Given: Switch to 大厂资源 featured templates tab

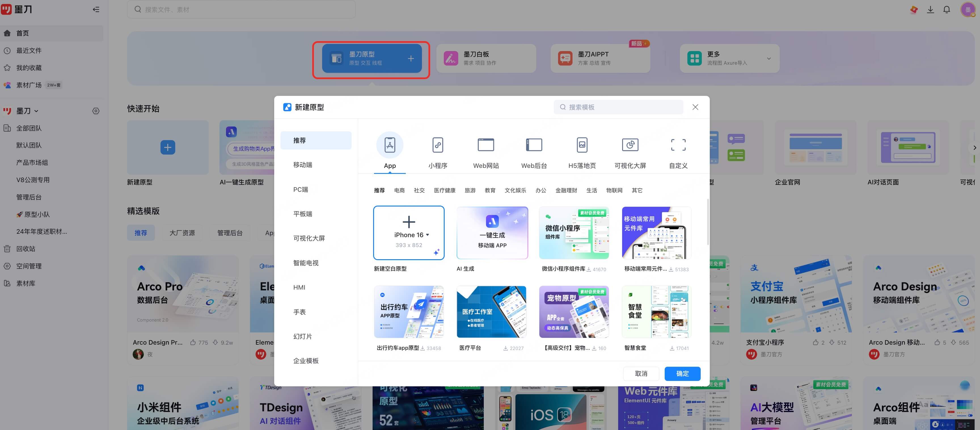Looking at the screenshot, I should [182, 233].
